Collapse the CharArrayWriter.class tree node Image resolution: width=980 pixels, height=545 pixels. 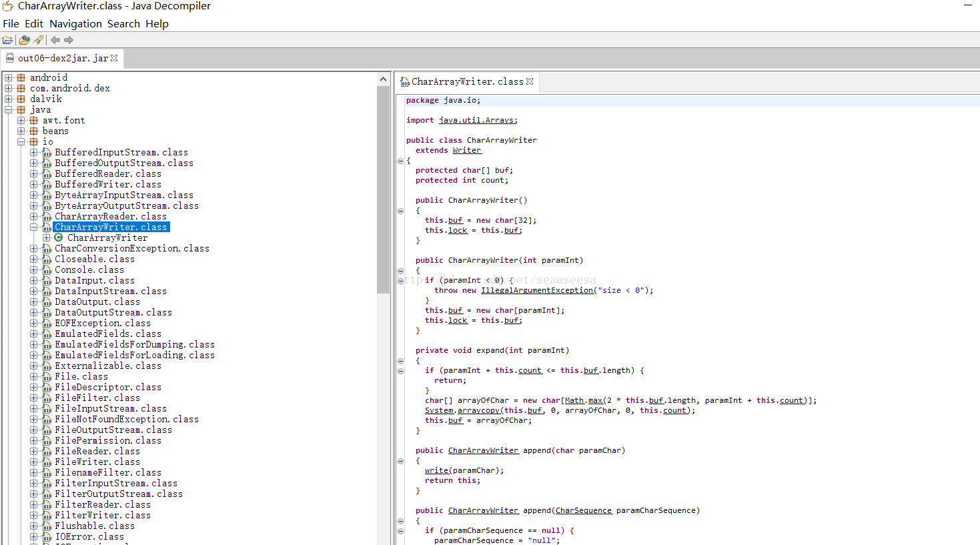pyautogui.click(x=34, y=227)
